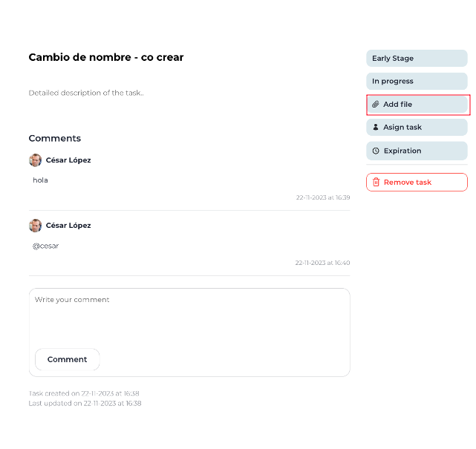Submit with the Comment button
The image size is (476, 449).
68,359
